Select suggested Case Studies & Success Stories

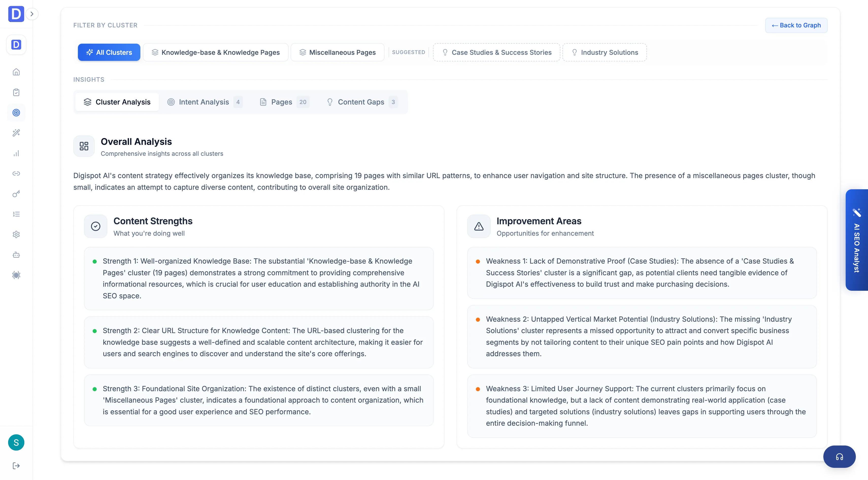click(496, 52)
